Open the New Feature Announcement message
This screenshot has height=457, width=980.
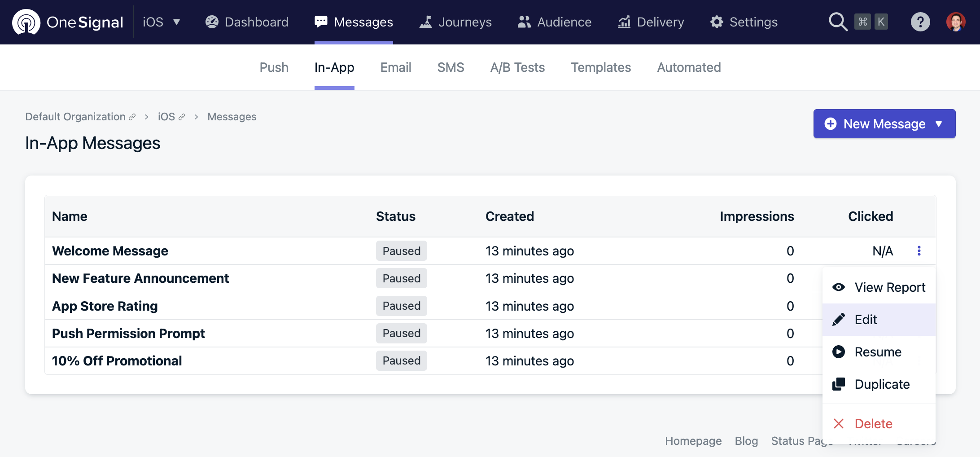point(140,278)
